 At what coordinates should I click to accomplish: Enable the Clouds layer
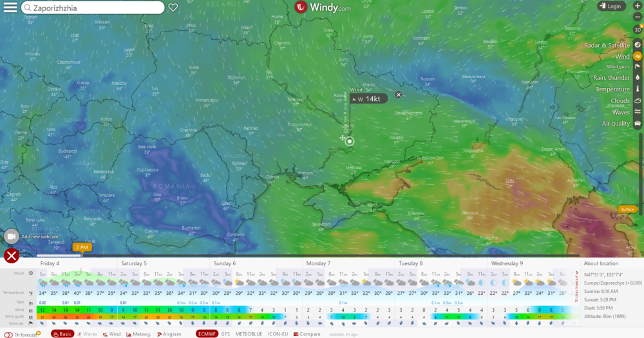[638, 100]
